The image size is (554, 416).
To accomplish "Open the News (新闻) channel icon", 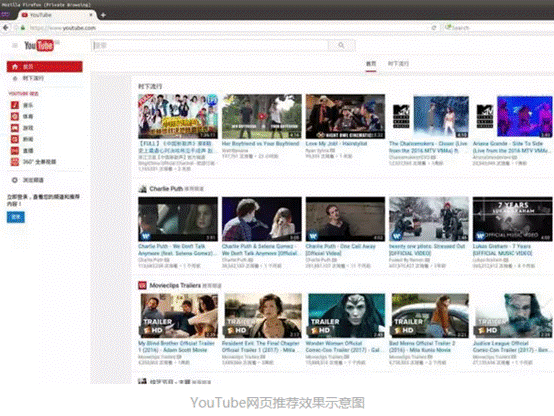I will pos(15,139).
